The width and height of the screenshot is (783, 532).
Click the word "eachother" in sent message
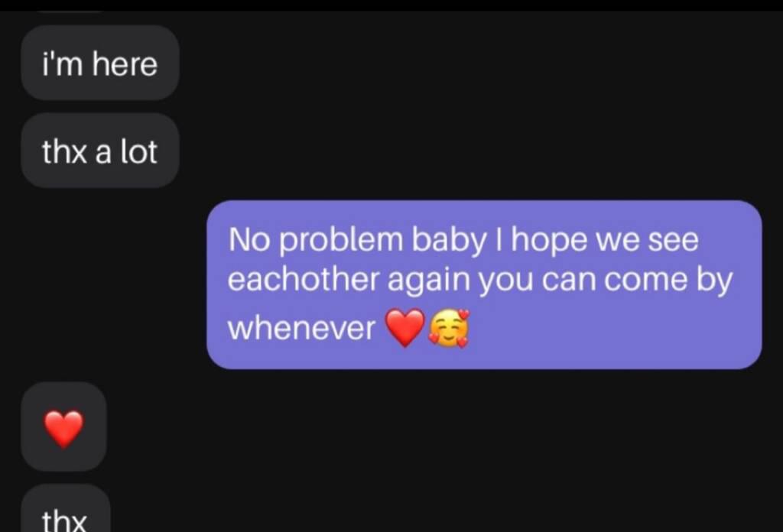pos(304,279)
